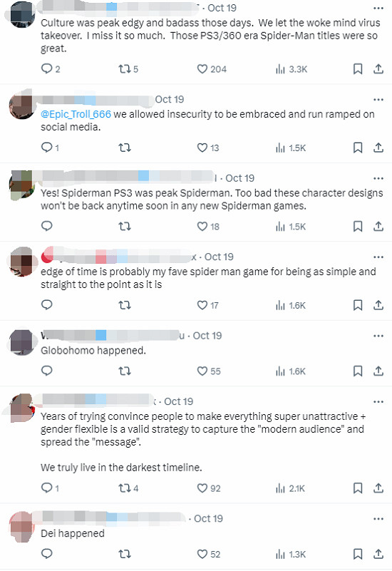View analytics showing 3.3K views
The width and height of the screenshot is (392, 571).
(292, 69)
